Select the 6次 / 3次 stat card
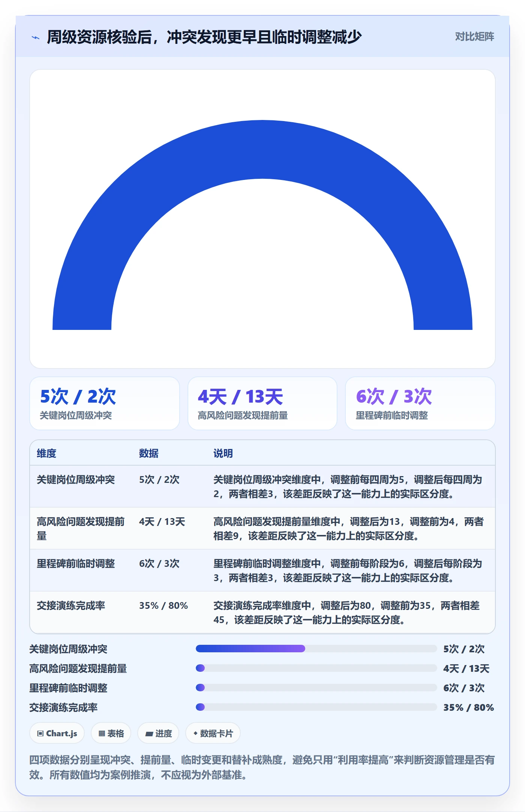Screen dimensions: 525x812 420,403
